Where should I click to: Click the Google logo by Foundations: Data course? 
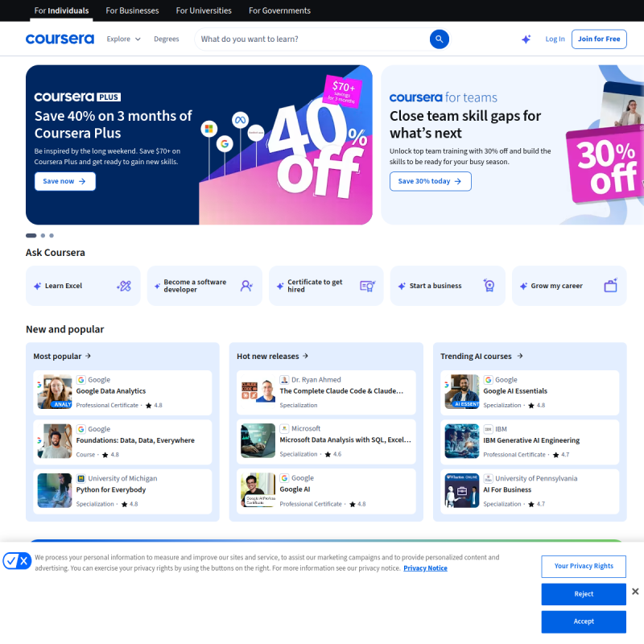pyautogui.click(x=81, y=429)
